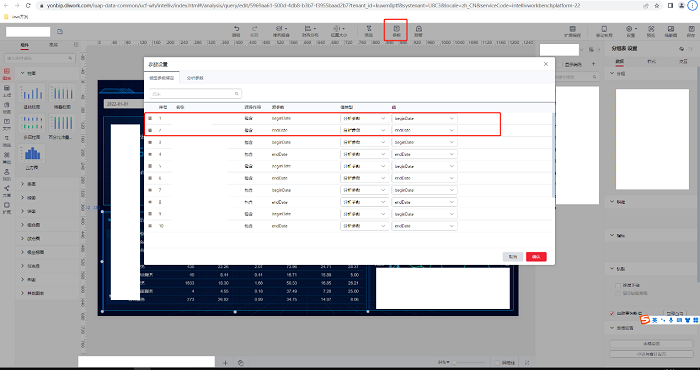
Task: Click the search icon in the dialog search box
Action: (x=237, y=94)
